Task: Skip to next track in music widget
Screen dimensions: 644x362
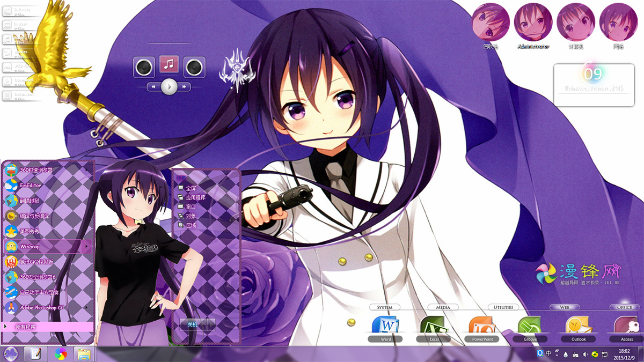Action: (185, 86)
